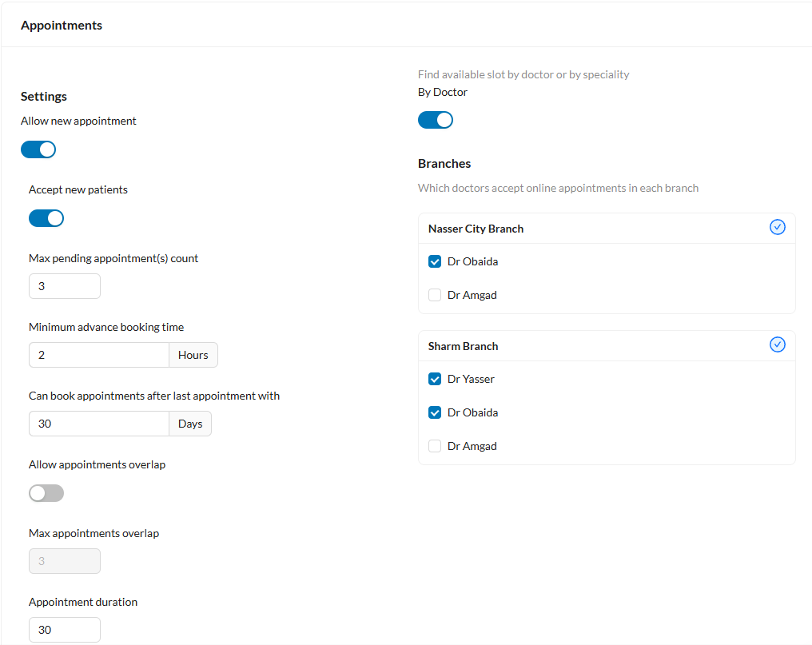Click 'Dr Yasser' name label
The image size is (812, 645).
471,379
